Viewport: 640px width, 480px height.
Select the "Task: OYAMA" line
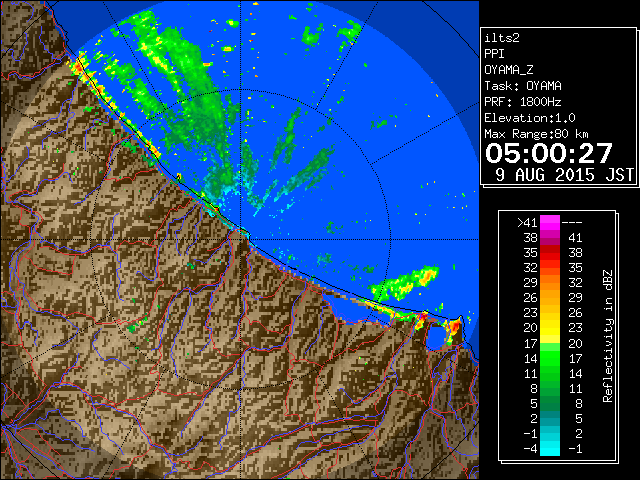[x=523, y=86]
